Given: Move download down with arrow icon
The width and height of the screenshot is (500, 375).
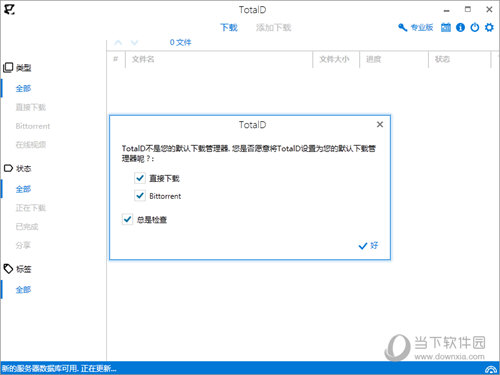Looking at the screenshot, I should pos(134,43).
